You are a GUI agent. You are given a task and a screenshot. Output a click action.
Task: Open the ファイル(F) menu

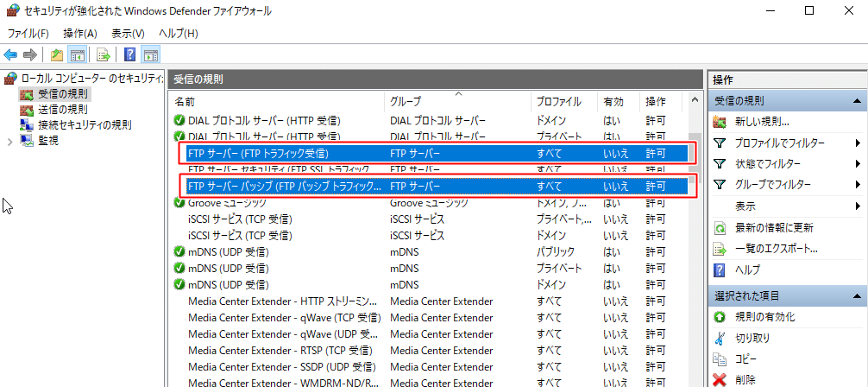tap(28, 34)
